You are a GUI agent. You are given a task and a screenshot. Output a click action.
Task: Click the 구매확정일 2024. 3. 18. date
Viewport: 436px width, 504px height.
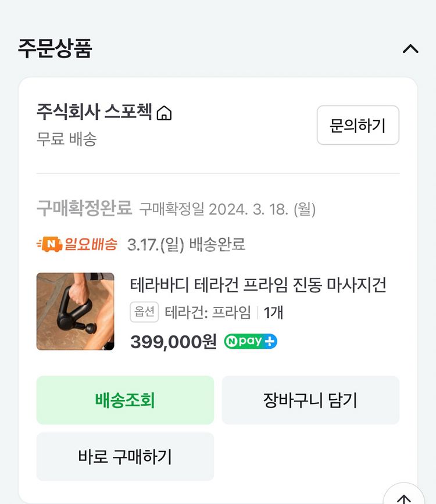coord(227,209)
